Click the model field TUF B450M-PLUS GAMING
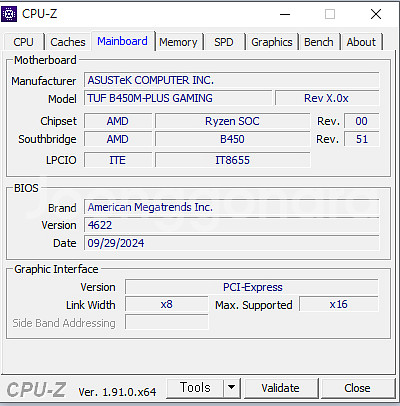Image resolution: width=400 pixels, height=406 pixels. [178, 98]
